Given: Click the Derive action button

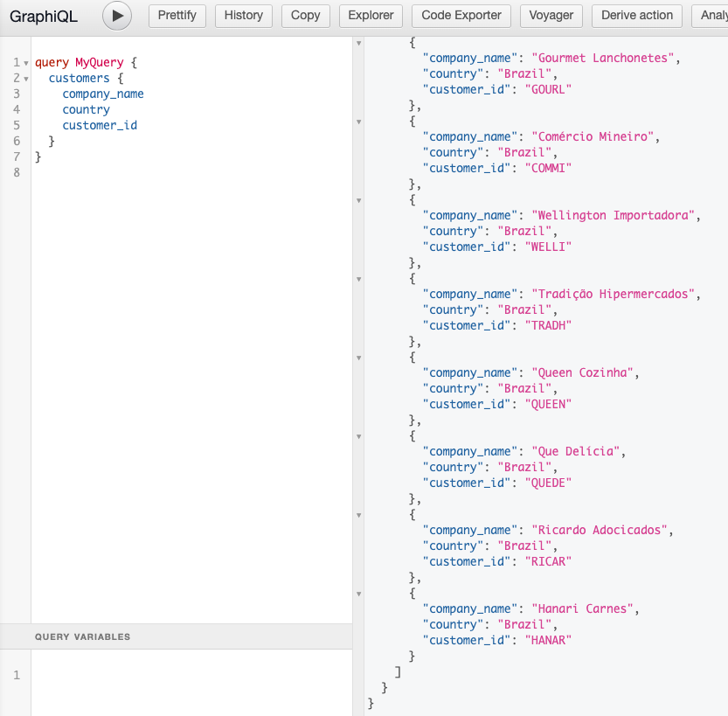Looking at the screenshot, I should coord(637,16).
